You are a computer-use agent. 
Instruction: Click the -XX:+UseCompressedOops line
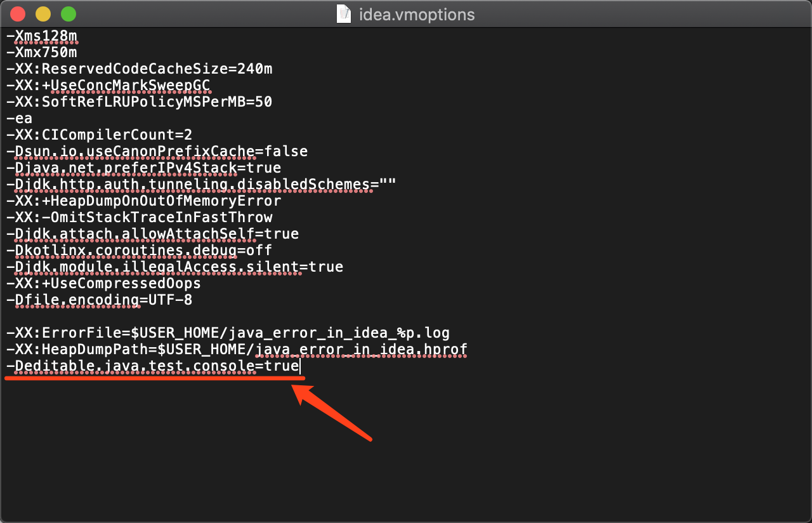pyautogui.click(x=104, y=283)
